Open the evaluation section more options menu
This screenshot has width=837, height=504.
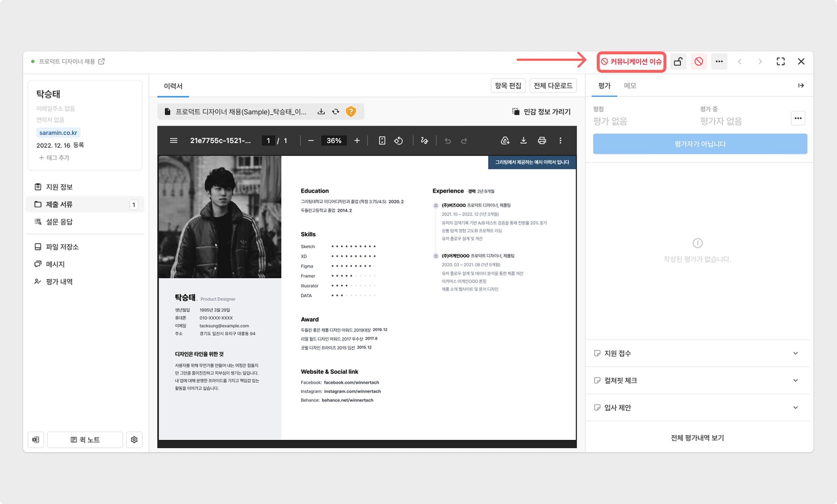[x=798, y=118]
